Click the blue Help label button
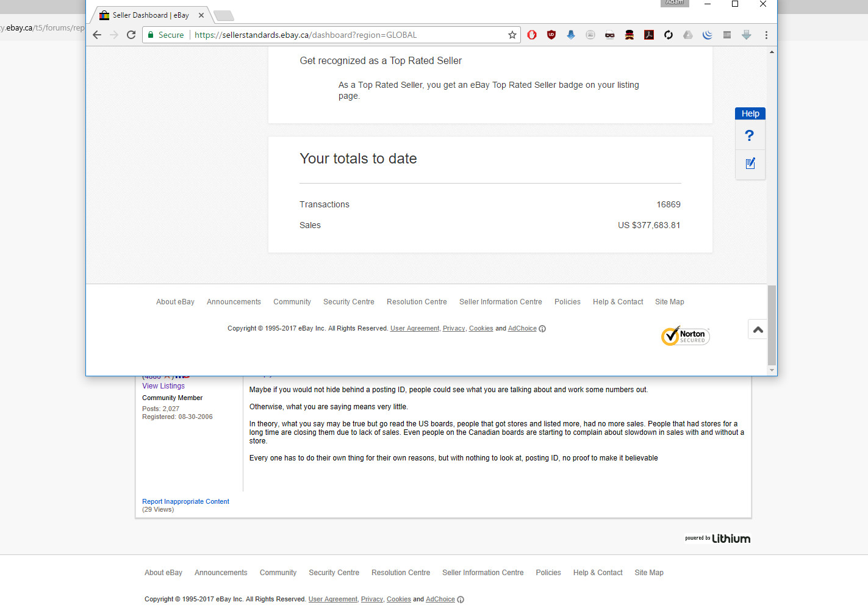The width and height of the screenshot is (868, 616). click(x=750, y=113)
